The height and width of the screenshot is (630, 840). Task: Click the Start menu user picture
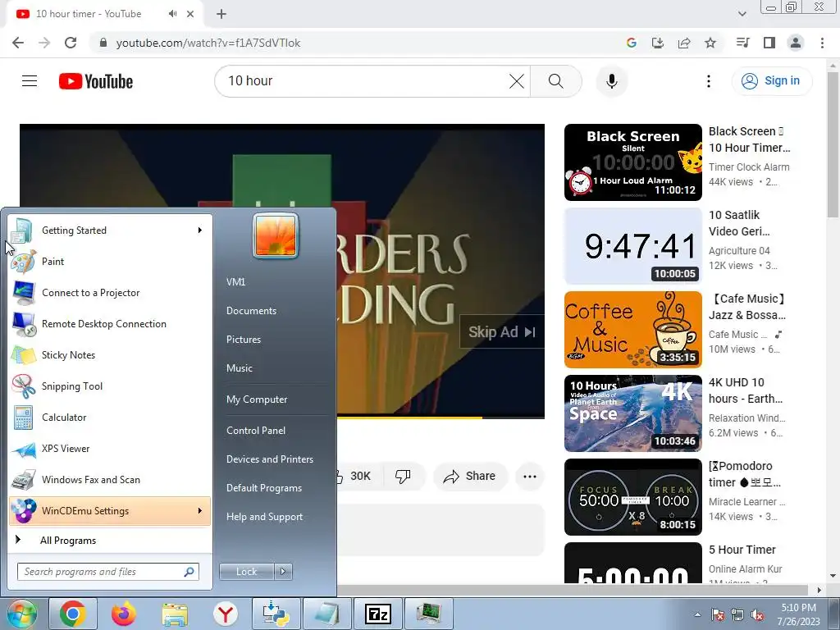[x=276, y=235]
